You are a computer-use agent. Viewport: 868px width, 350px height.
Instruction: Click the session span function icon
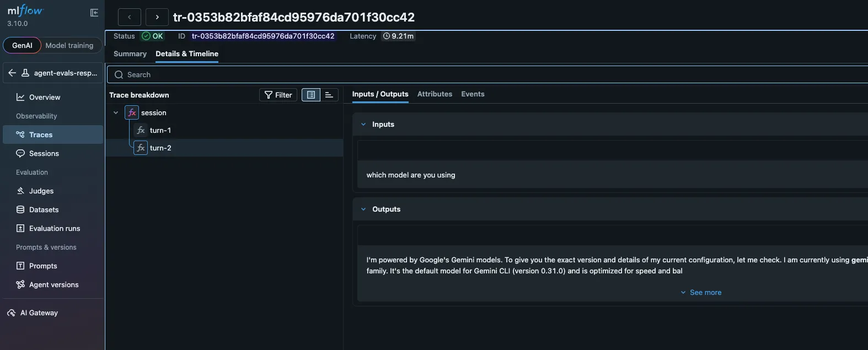click(x=132, y=112)
